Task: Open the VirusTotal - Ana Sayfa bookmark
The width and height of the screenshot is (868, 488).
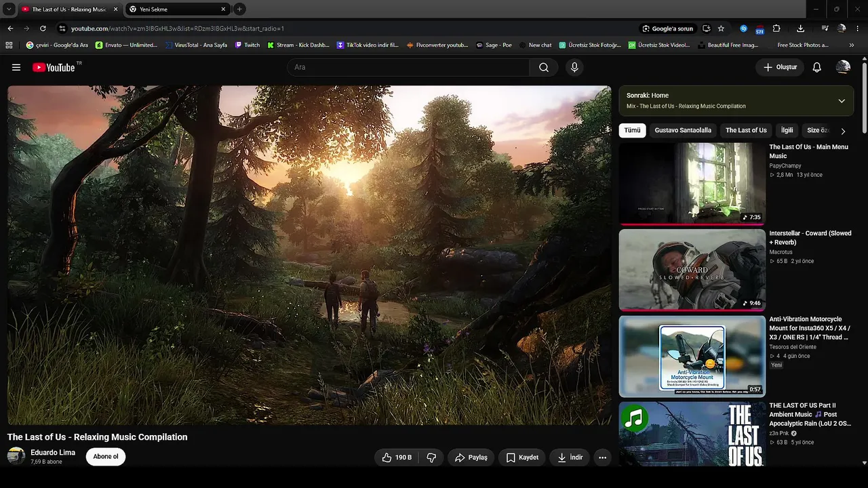Action: click(196, 45)
